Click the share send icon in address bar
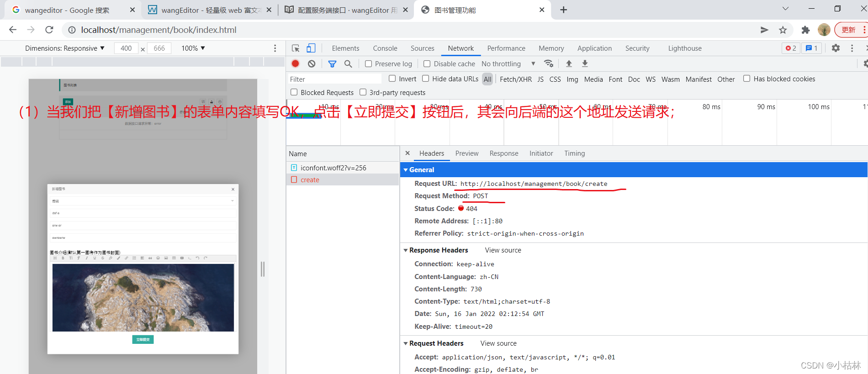The height and width of the screenshot is (374, 868). (x=764, y=30)
